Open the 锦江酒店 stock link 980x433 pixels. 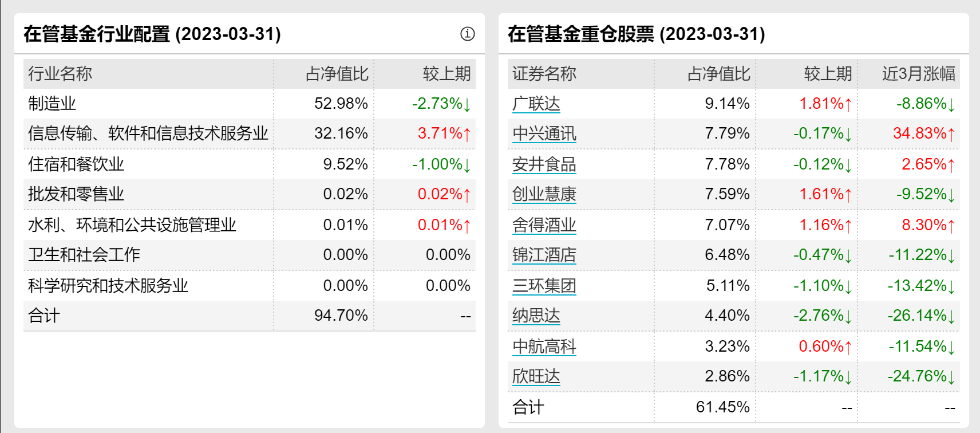click(x=544, y=255)
